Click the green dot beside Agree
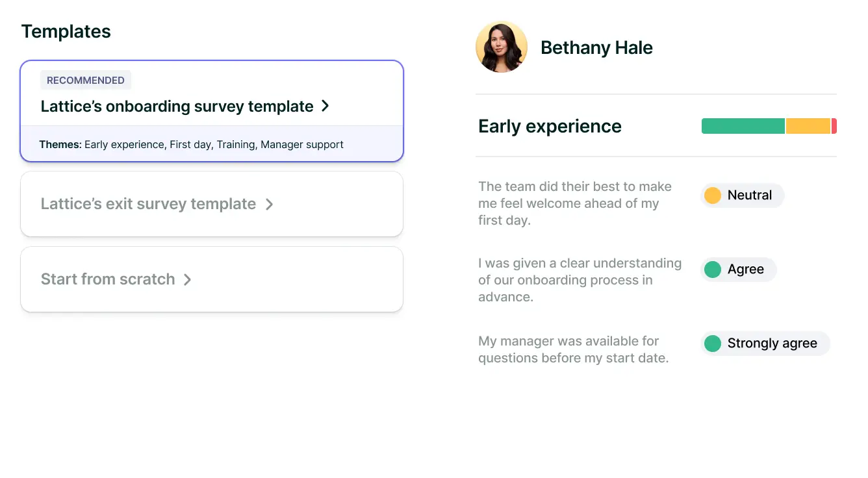The height and width of the screenshot is (478, 868). [x=713, y=270]
